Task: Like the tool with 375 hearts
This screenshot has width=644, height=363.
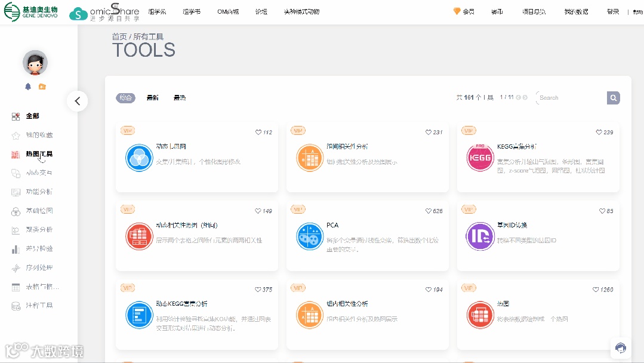Action: [x=258, y=290]
